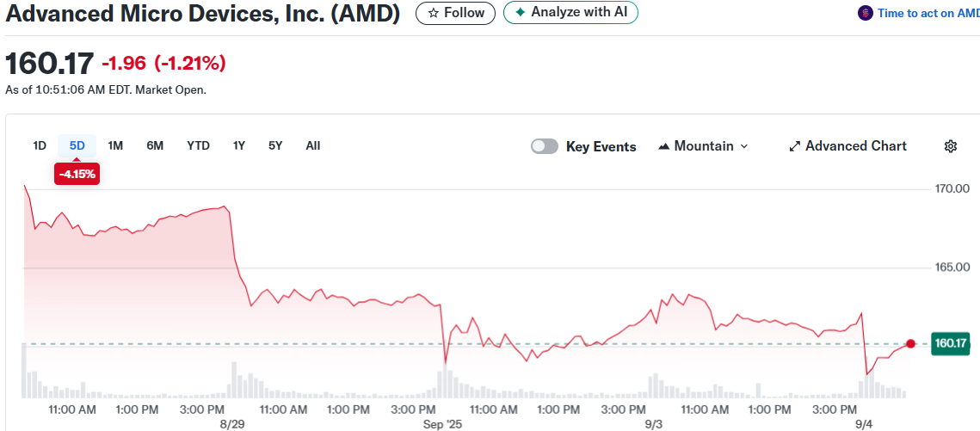Click the Mountain chart type icon
This screenshot has height=431, width=980.
pos(663,146)
